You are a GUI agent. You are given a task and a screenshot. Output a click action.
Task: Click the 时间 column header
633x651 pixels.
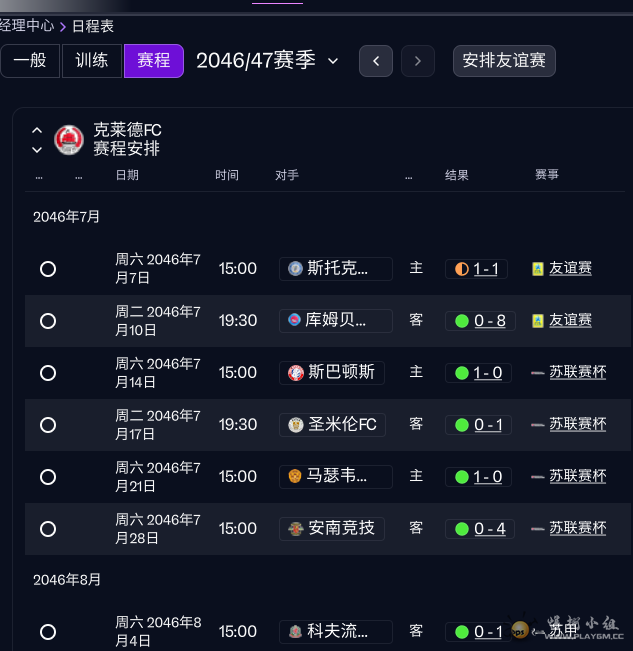point(227,175)
